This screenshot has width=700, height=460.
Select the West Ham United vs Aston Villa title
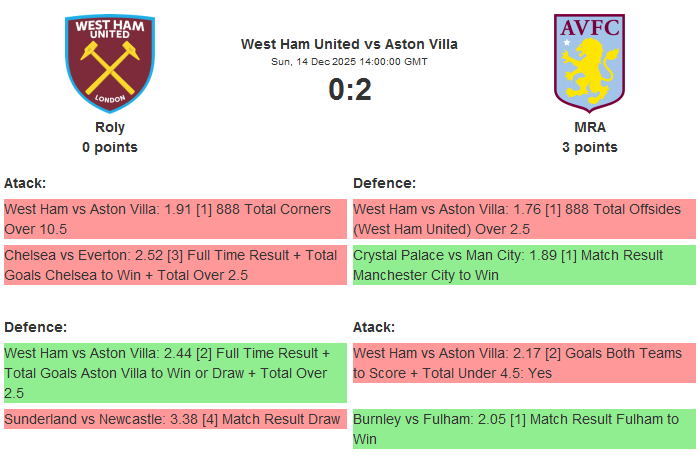coord(349,44)
